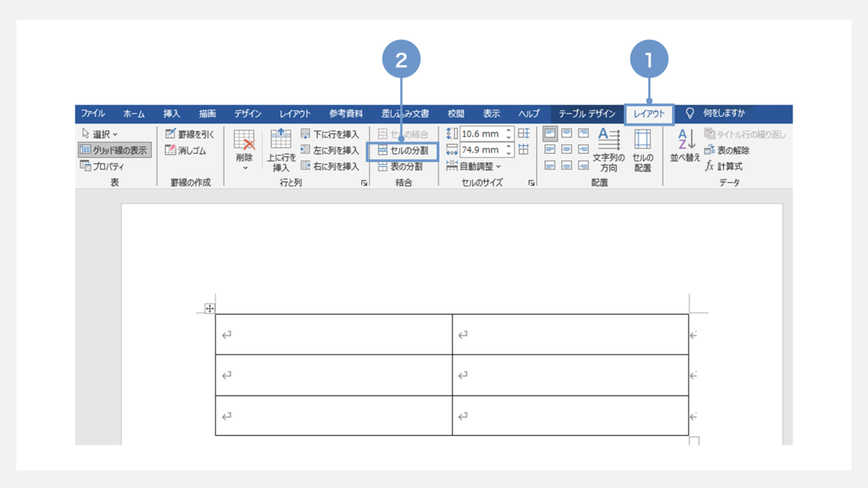Select the 消しゴム eraser tool

click(x=186, y=150)
